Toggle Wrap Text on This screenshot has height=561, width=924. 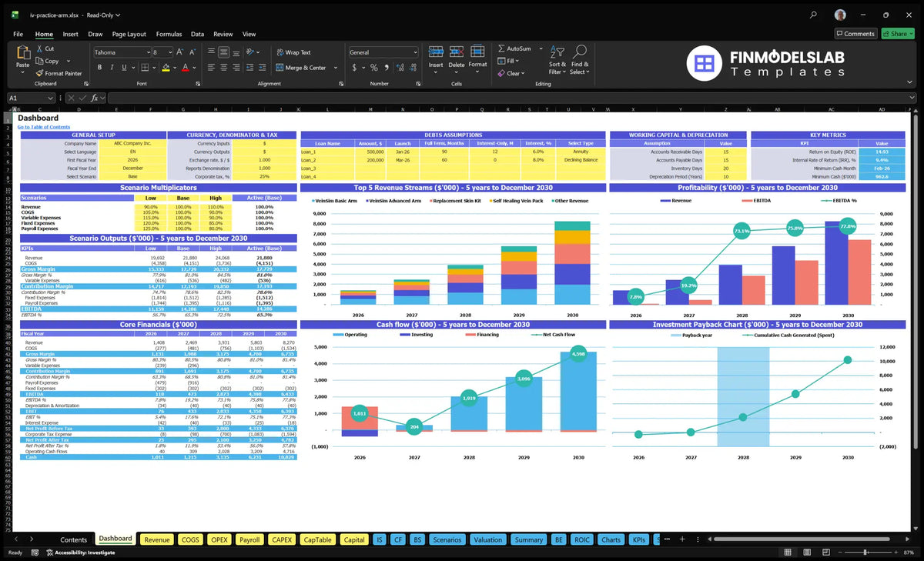(293, 52)
